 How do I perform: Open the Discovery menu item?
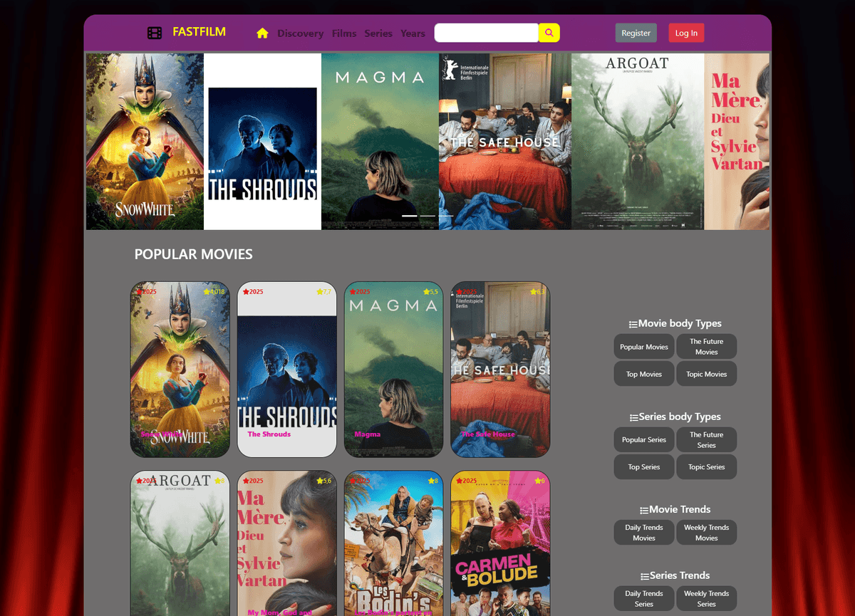[x=300, y=33]
